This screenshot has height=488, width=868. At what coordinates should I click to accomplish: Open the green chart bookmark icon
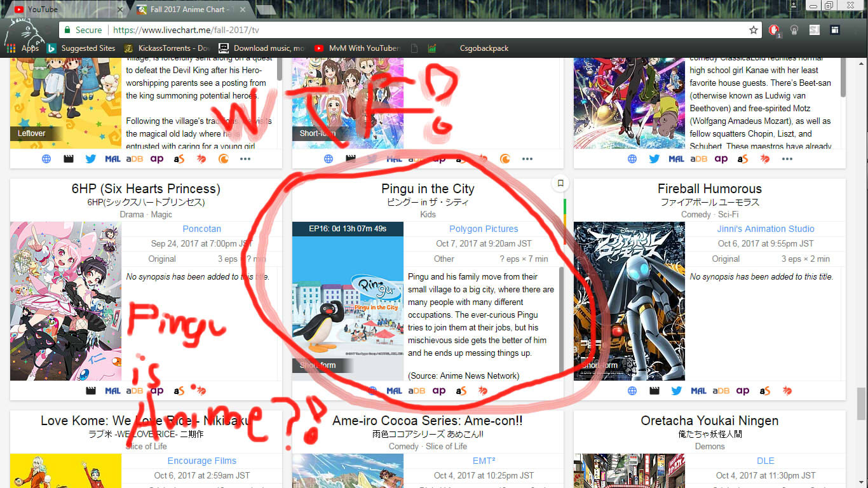432,48
